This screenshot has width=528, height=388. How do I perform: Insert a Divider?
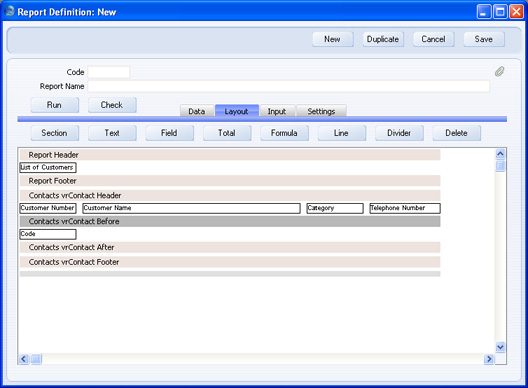(399, 133)
